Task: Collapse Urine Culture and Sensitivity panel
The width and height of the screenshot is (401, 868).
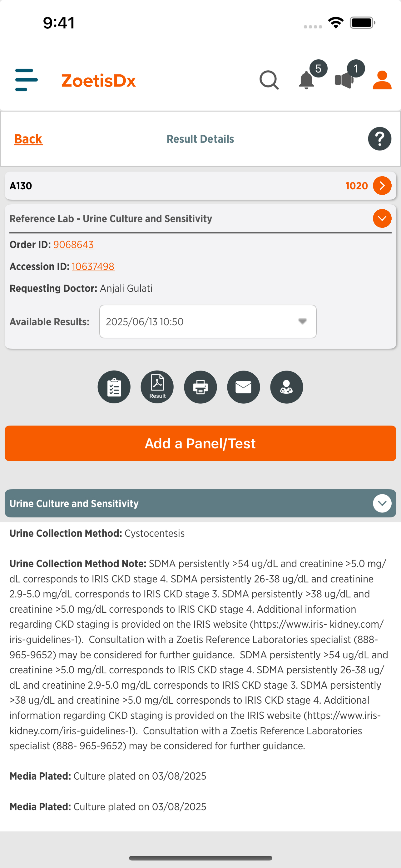Action: point(382,503)
